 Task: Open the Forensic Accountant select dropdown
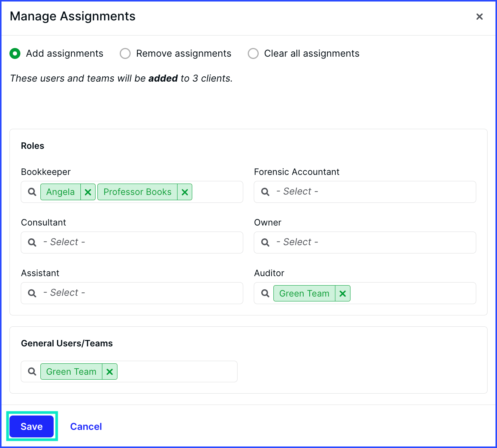tap(365, 192)
